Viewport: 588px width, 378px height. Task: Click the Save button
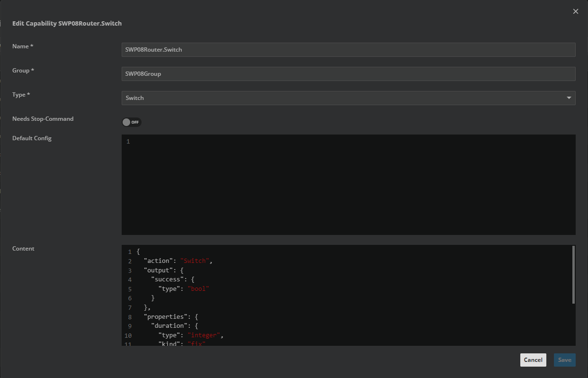[x=564, y=360]
